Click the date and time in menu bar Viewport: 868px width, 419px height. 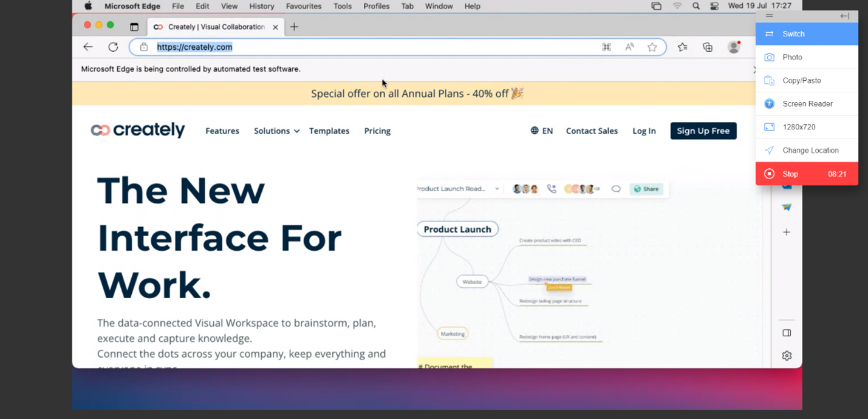pos(759,6)
